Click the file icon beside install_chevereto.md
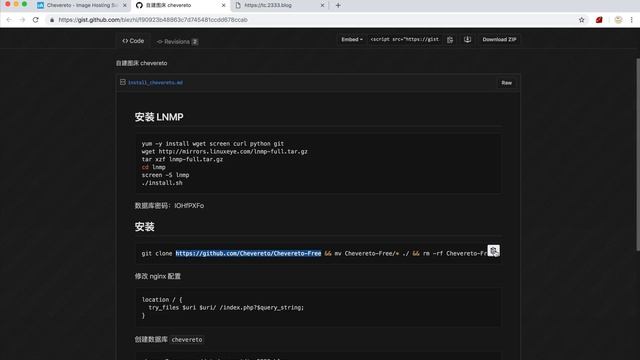Screen dimensions: 640x360 (x=122, y=82)
